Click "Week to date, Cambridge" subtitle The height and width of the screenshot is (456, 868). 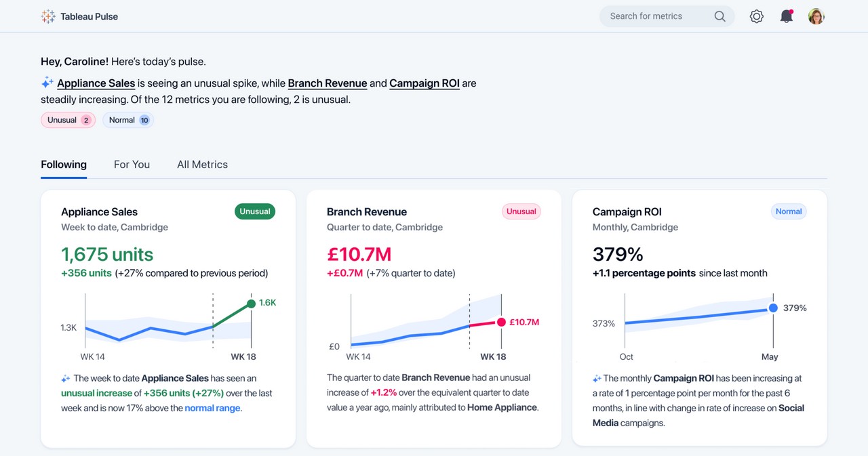pos(115,228)
